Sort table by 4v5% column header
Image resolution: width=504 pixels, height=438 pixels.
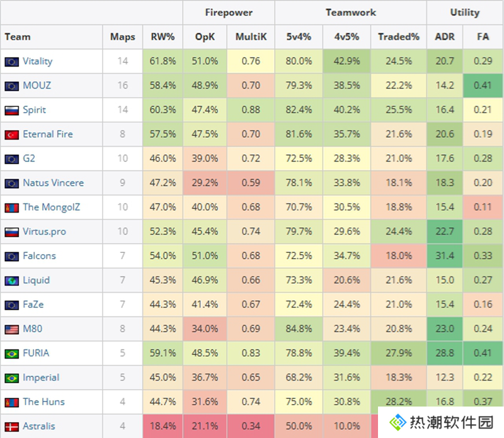point(346,37)
